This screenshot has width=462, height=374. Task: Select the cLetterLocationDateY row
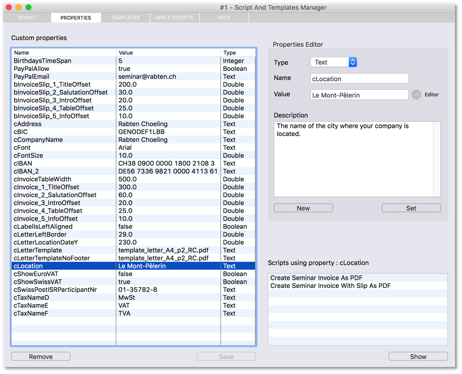[133, 242]
